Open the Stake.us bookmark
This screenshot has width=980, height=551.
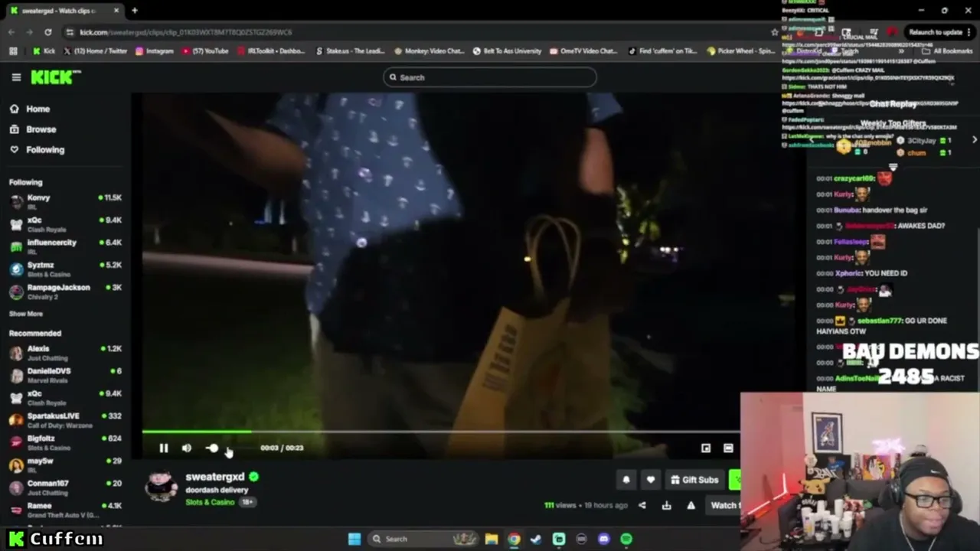350,51
